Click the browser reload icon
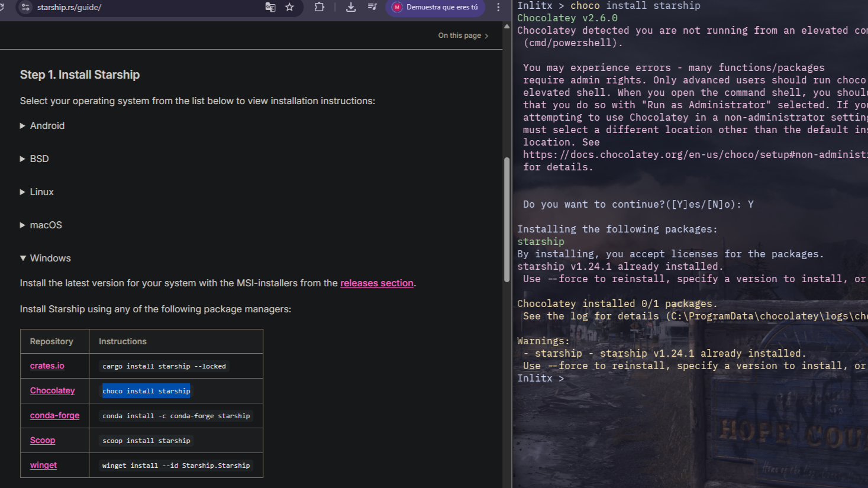The height and width of the screenshot is (488, 868). coord(2,7)
